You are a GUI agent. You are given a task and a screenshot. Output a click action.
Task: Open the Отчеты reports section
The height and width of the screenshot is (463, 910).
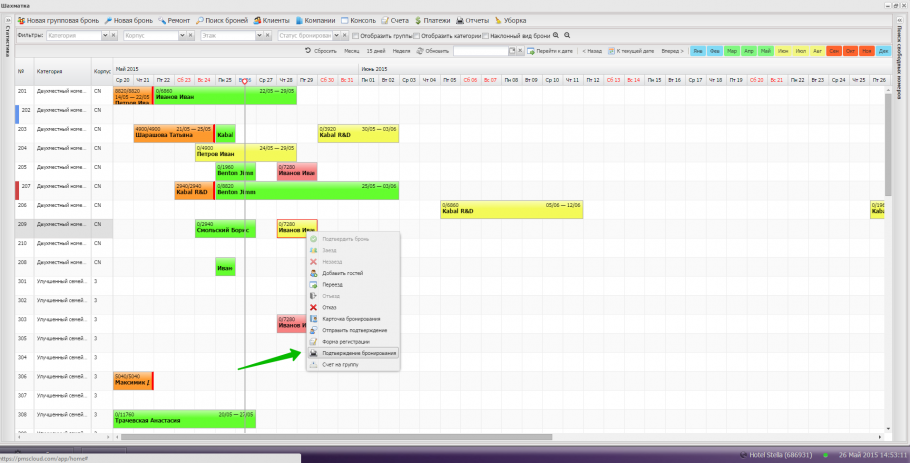tap(474, 20)
